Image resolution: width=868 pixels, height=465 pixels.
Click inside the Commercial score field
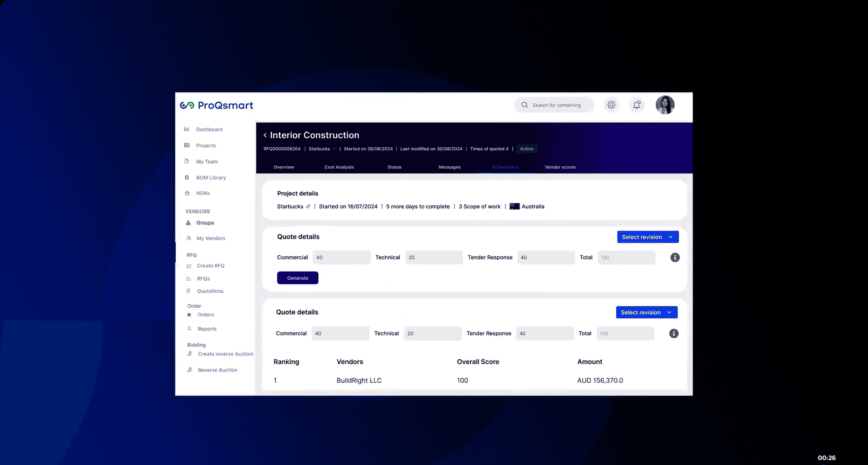pos(341,257)
